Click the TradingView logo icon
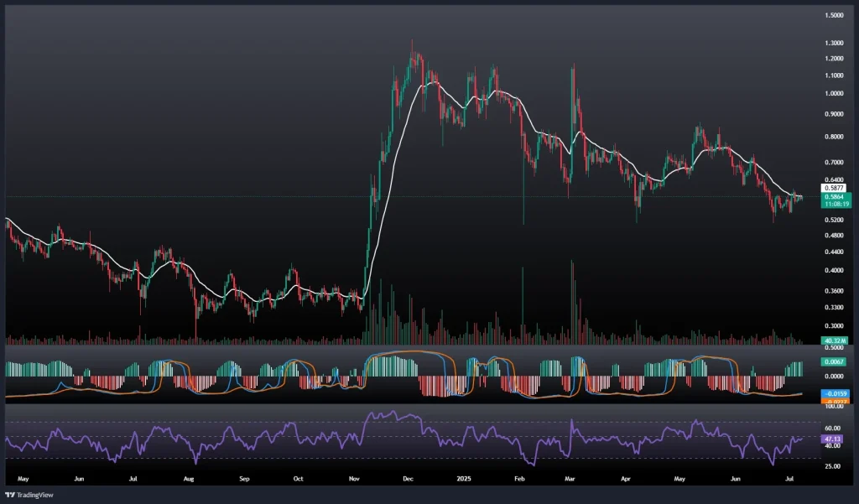The image size is (859, 504). coord(11,494)
